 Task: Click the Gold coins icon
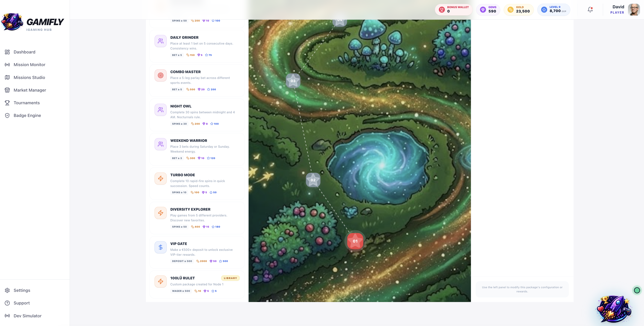click(511, 9)
